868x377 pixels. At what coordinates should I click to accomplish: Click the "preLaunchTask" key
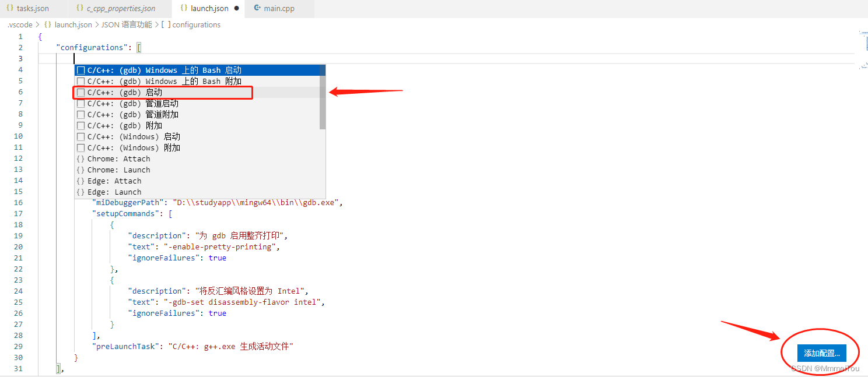[125, 347]
